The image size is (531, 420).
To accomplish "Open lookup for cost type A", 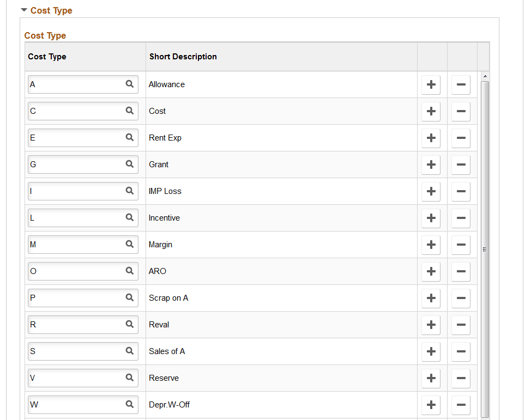I will (129, 84).
